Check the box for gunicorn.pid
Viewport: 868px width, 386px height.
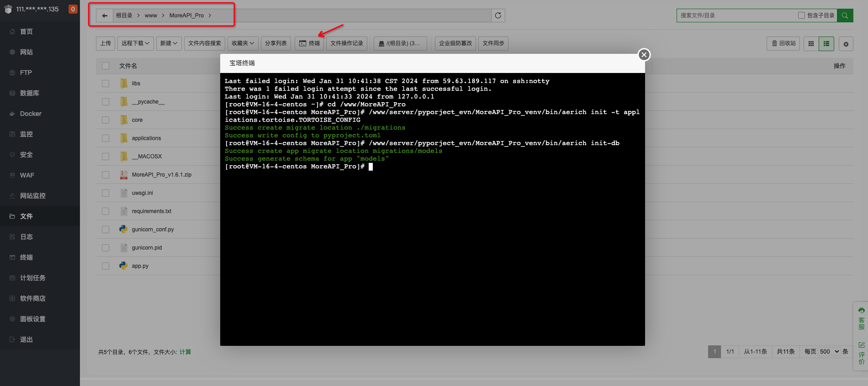point(106,248)
